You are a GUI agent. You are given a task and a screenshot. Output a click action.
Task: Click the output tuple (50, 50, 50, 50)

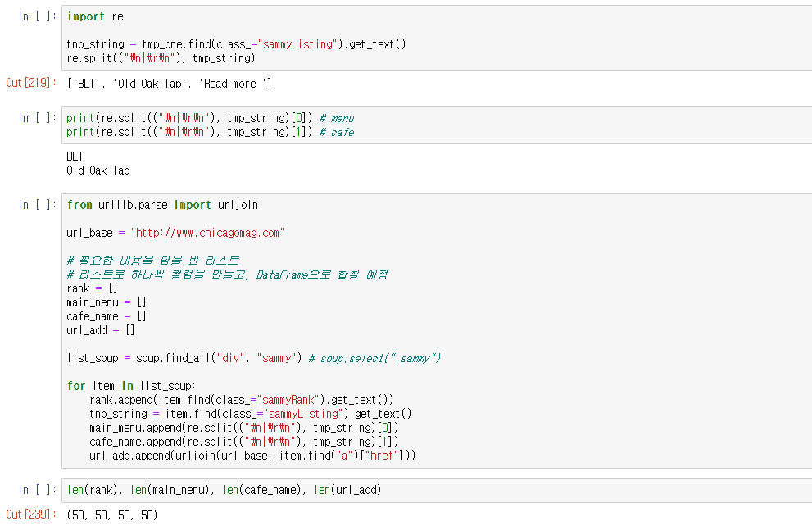[112, 515]
